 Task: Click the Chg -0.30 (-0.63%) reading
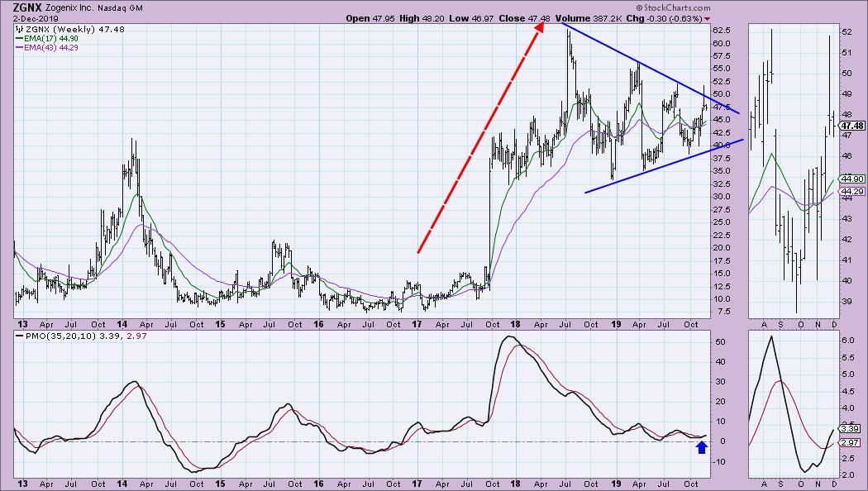[x=665, y=18]
